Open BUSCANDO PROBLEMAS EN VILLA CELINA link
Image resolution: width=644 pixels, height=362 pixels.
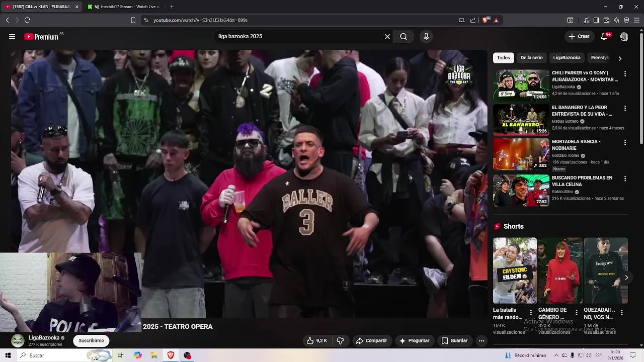pos(582,181)
